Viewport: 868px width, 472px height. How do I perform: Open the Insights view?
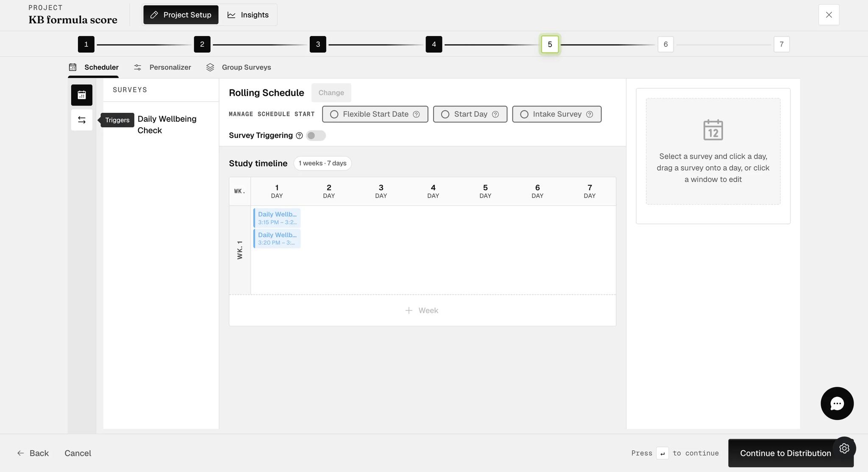point(248,15)
